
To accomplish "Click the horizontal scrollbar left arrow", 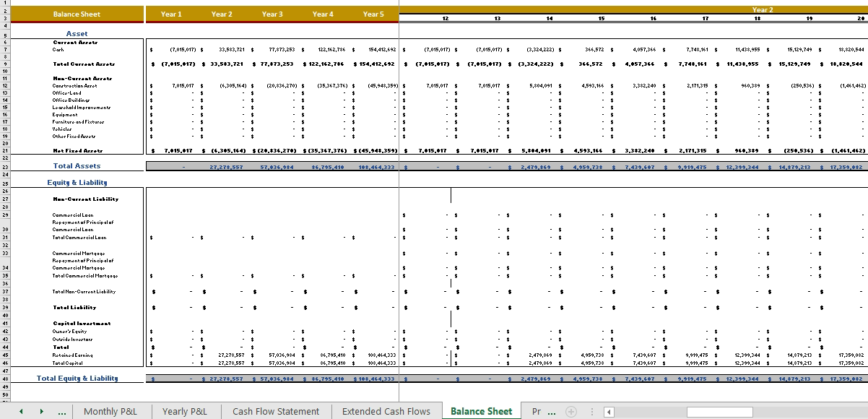I will [x=609, y=412].
